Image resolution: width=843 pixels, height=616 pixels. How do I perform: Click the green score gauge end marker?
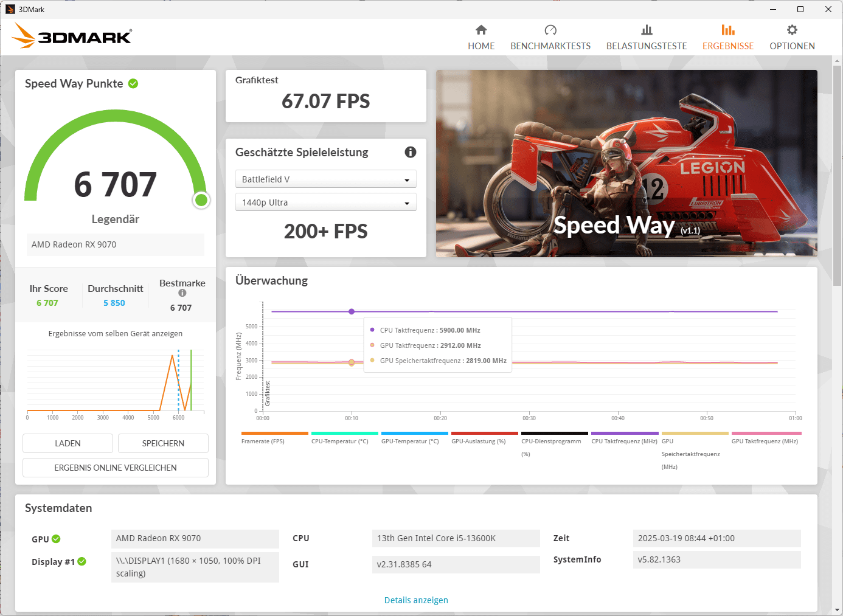tap(201, 200)
